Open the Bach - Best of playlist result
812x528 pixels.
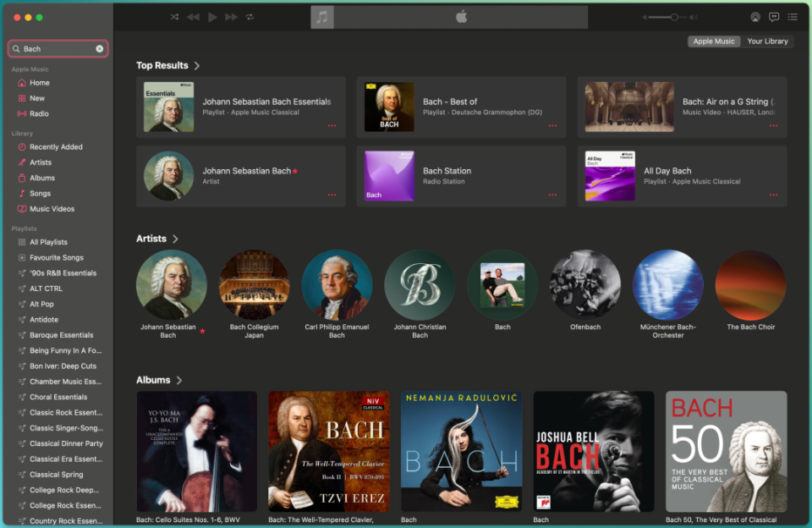[462, 107]
